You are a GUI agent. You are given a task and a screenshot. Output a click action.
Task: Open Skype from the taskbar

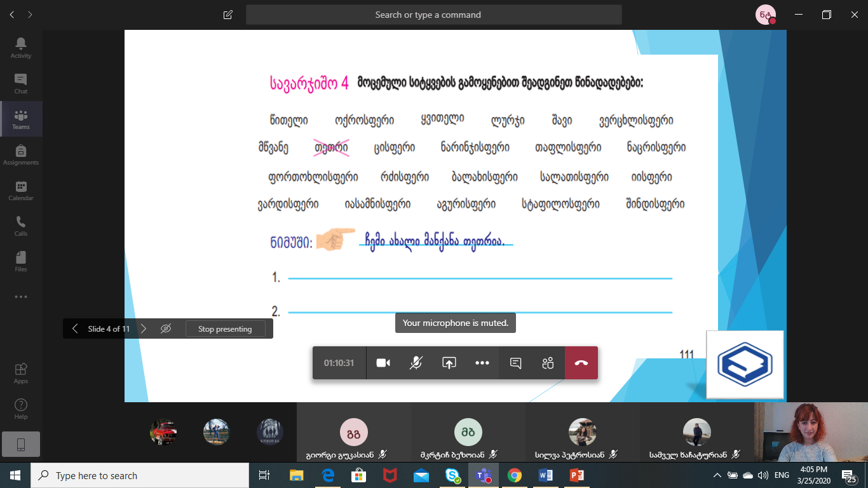[452, 475]
